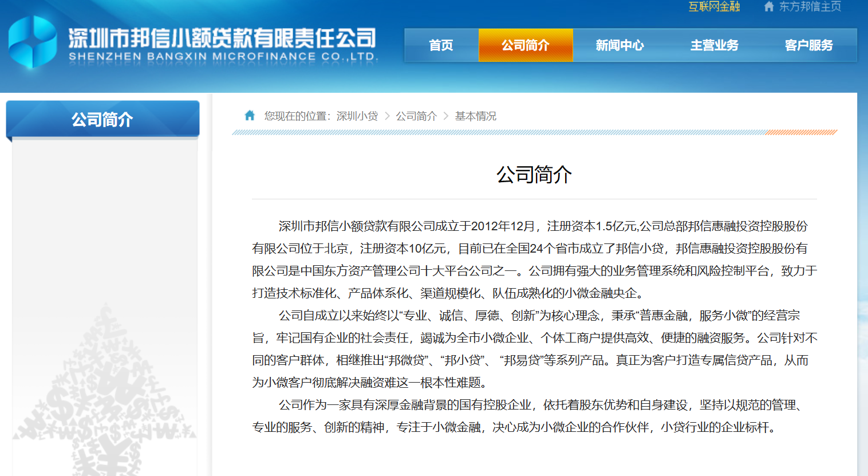This screenshot has width=868, height=476.
Task: Click the breadcrumb home icon
Action: (x=250, y=116)
